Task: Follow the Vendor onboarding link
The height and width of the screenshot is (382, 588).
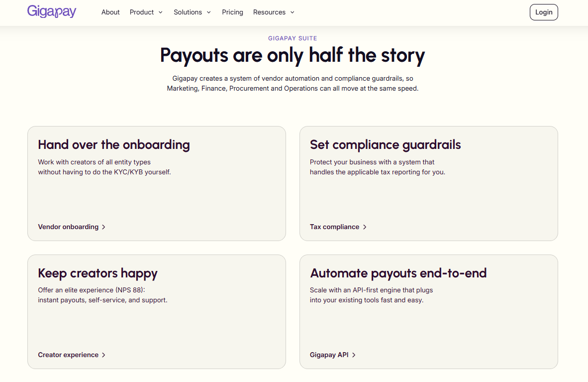Action: (x=68, y=227)
